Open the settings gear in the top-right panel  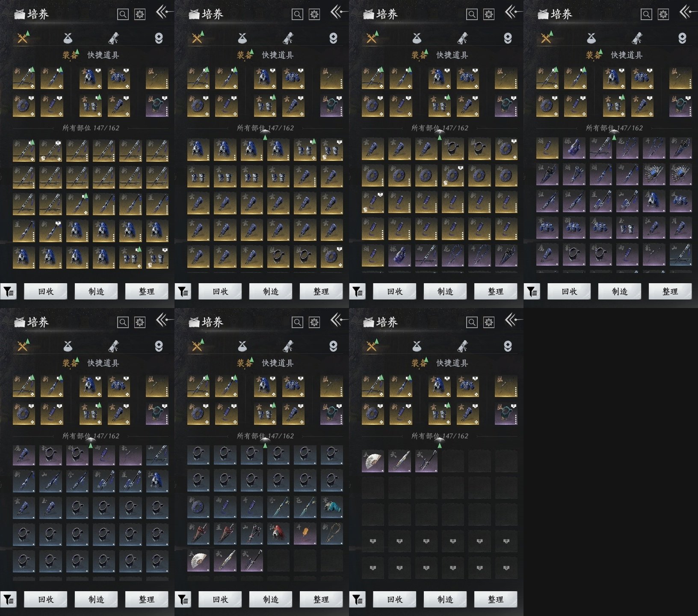pyautogui.click(x=663, y=15)
